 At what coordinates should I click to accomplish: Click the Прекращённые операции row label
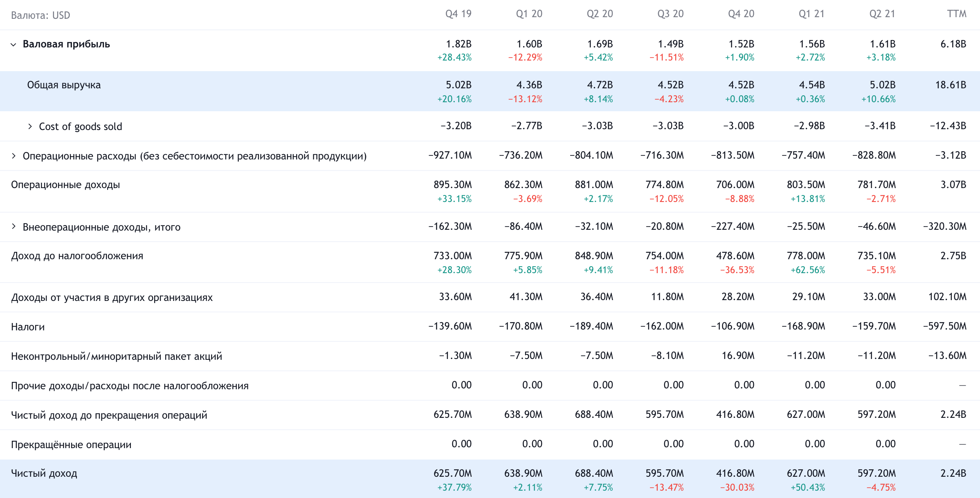click(71, 445)
